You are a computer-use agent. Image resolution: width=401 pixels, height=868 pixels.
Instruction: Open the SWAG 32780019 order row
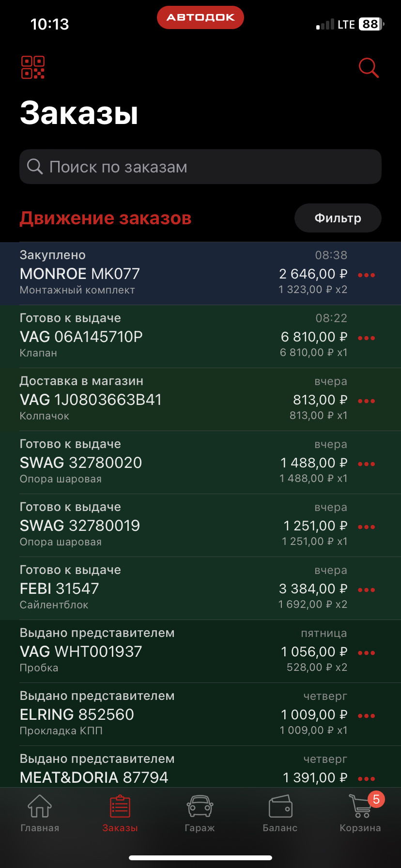coord(145,526)
